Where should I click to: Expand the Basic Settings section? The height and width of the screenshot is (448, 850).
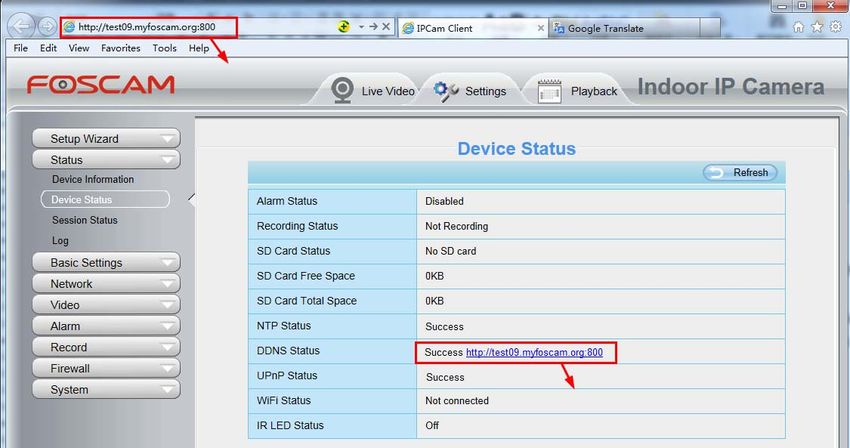(x=106, y=263)
